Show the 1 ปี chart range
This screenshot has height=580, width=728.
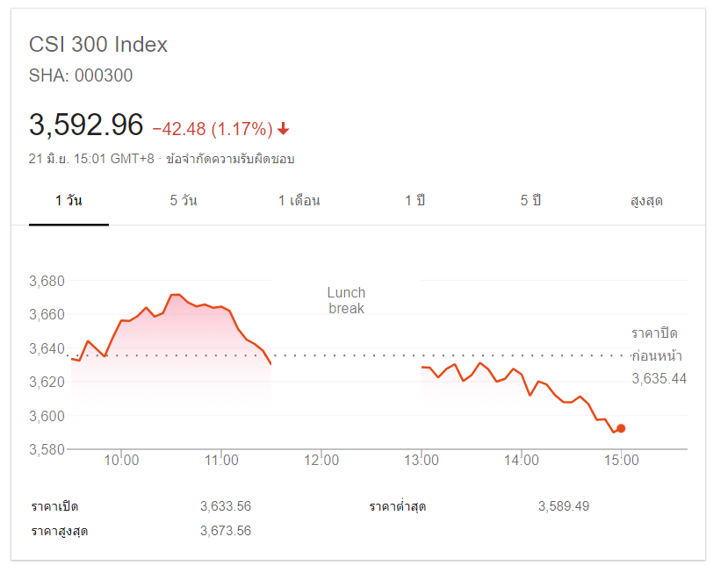click(x=414, y=201)
